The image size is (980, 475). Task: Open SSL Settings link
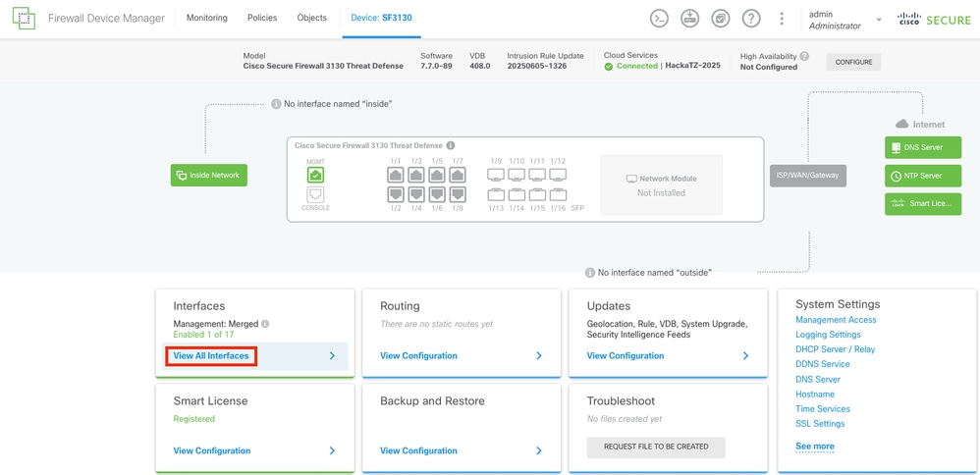click(x=820, y=424)
